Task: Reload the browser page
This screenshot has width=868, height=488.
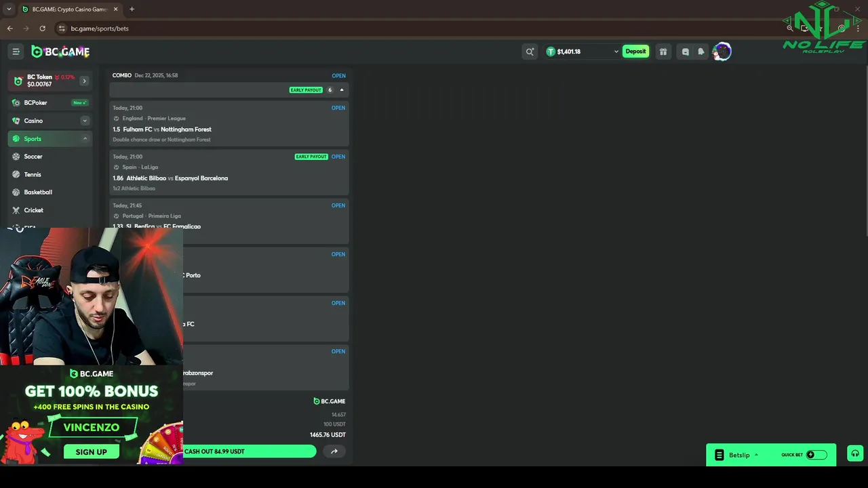Action: click(42, 28)
